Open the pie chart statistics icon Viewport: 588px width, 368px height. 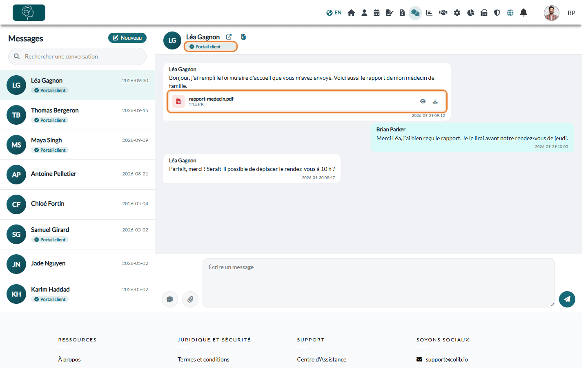[x=470, y=13]
